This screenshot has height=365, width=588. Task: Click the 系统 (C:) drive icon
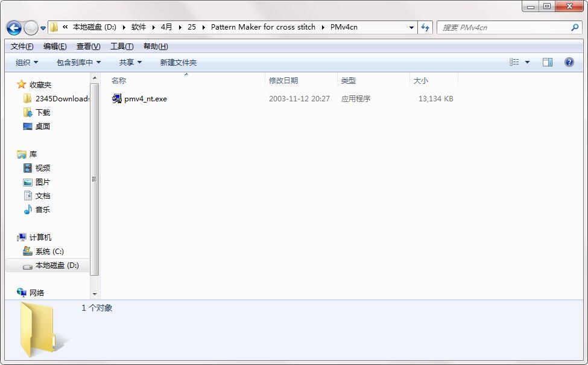pyautogui.click(x=27, y=251)
